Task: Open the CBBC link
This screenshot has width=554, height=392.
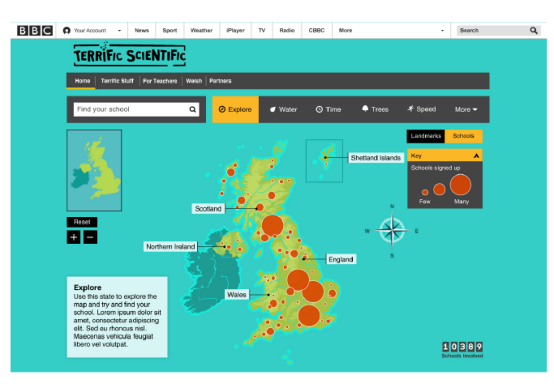Action: pyautogui.click(x=316, y=30)
